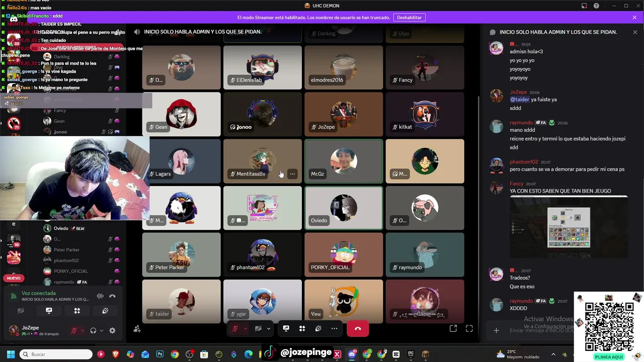Open Photoshop from the taskbar
This screenshot has width=644, height=362.
[160, 354]
